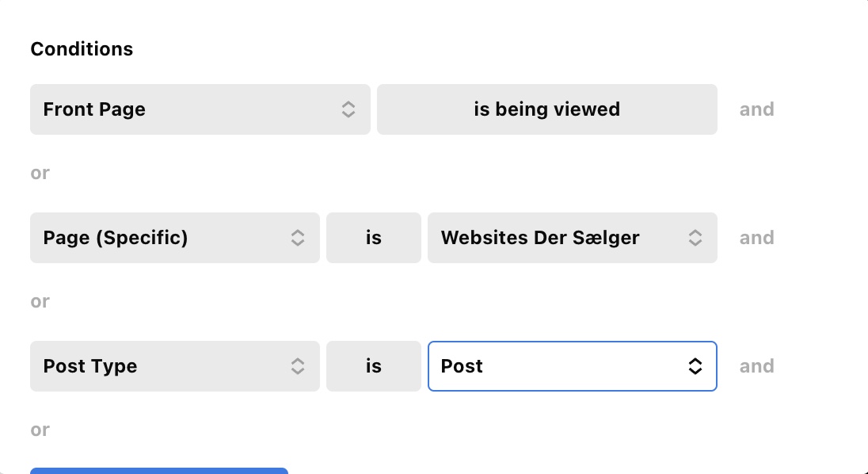Click the "or" label below Page (Specific) row
The width and height of the screenshot is (868, 474).
(x=40, y=302)
